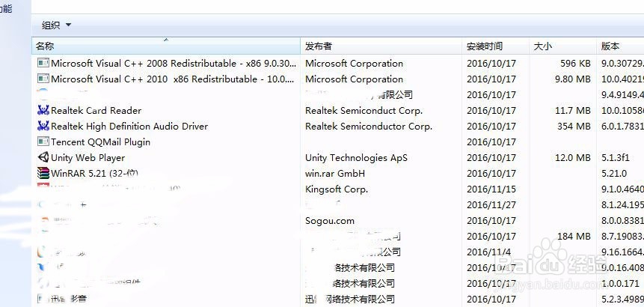This screenshot has height=307, width=644.
Task: Select the Realtek High Definition Audio Driver name
Action: pyautogui.click(x=129, y=127)
